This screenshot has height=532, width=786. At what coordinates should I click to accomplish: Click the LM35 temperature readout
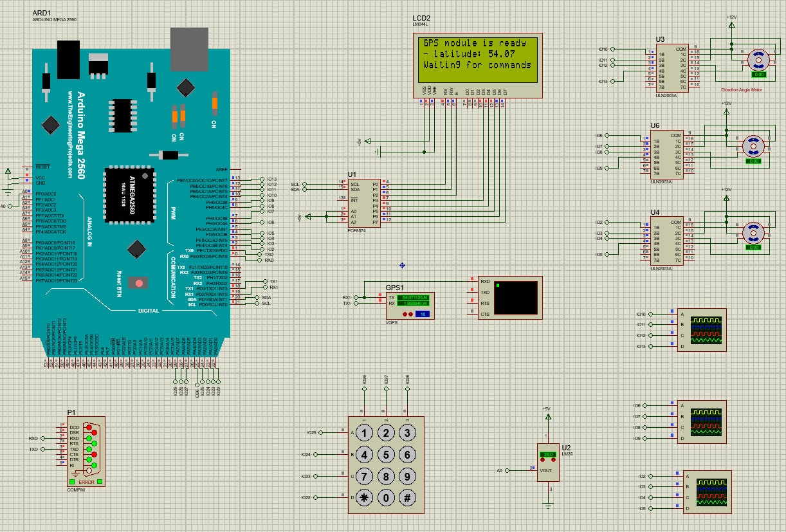point(548,455)
